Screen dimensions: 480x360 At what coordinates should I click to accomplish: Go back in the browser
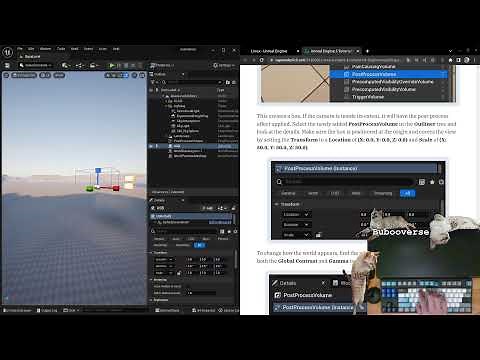[246, 60]
